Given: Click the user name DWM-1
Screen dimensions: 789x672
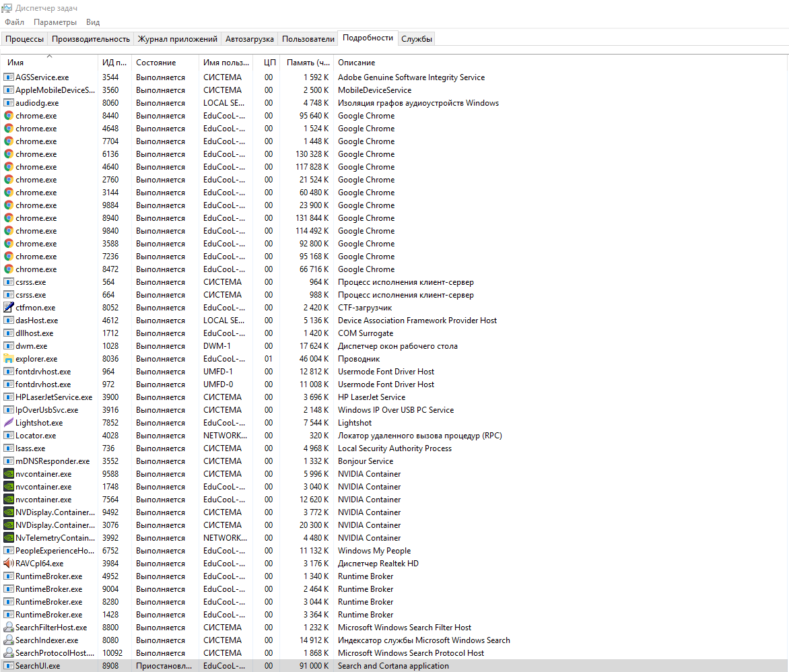Looking at the screenshot, I should tap(217, 346).
